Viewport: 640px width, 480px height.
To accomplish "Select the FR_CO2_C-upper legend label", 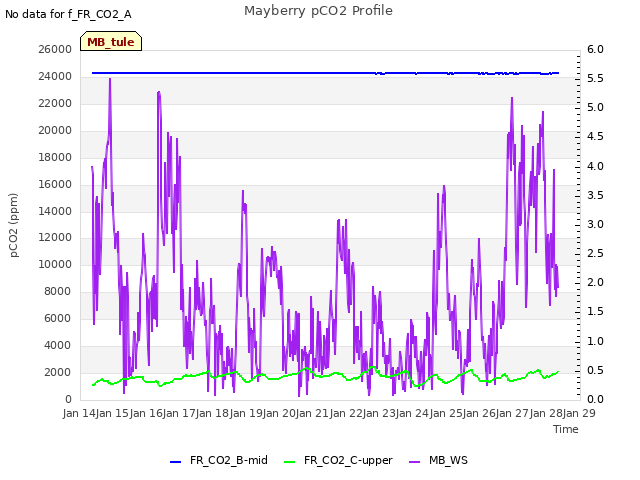I will [x=348, y=460].
